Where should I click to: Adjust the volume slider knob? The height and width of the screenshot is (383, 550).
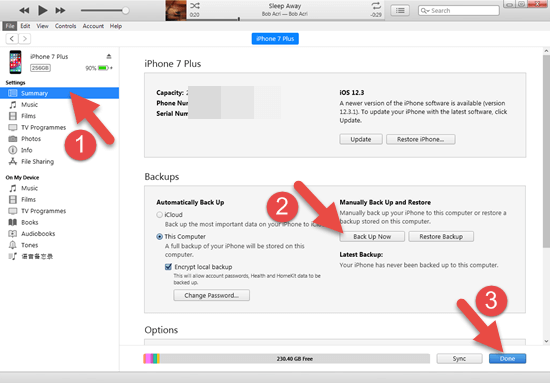pyautogui.click(x=125, y=11)
